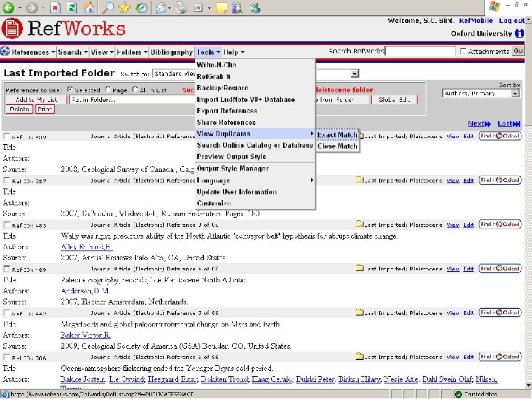532x399 pixels.
Task: Open the Folders dropdown menu
Action: click(x=132, y=52)
